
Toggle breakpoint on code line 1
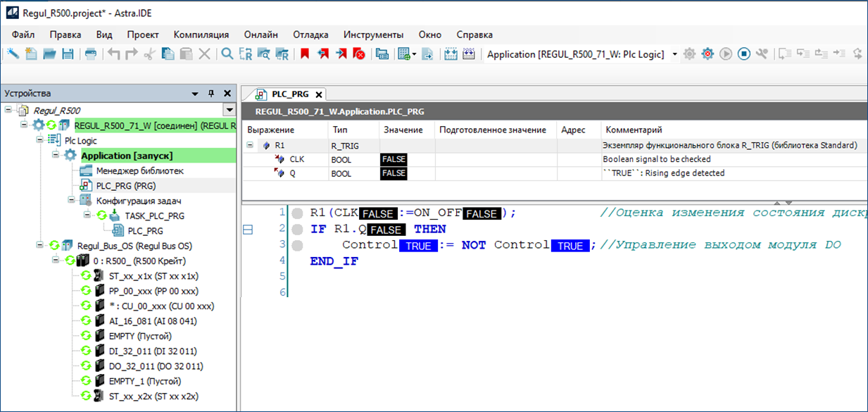297,213
